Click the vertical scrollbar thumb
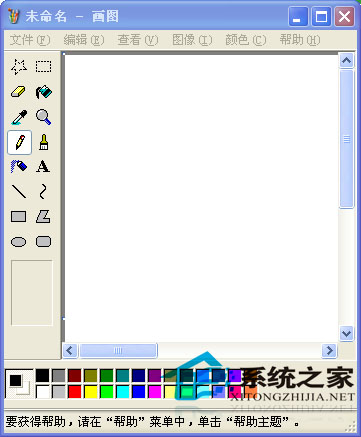The height and width of the screenshot is (437, 361). 347,139
